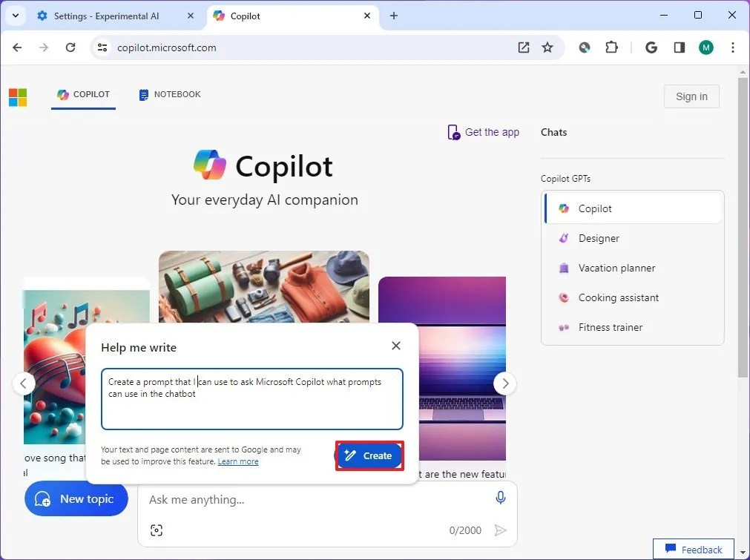Open the browser profile avatar M

click(705, 47)
